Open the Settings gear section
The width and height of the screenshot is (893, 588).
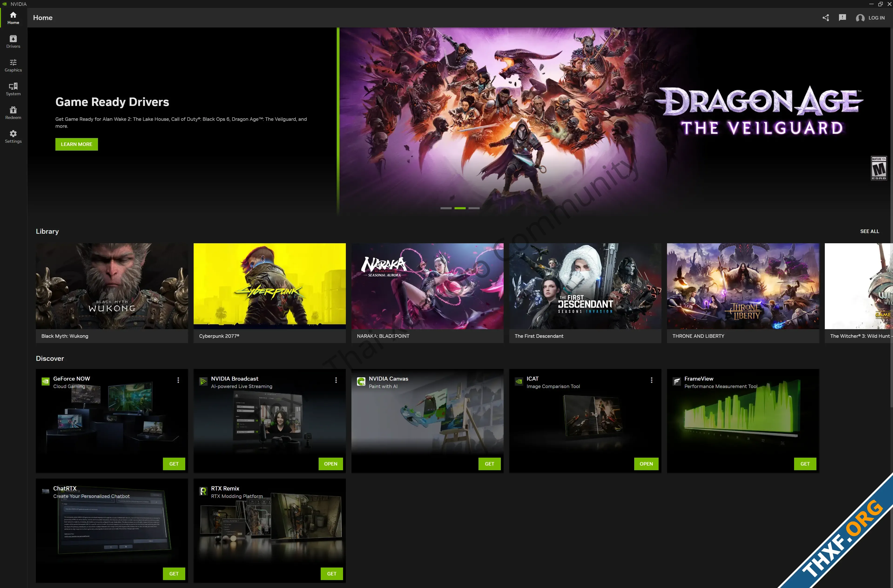pos(13,137)
